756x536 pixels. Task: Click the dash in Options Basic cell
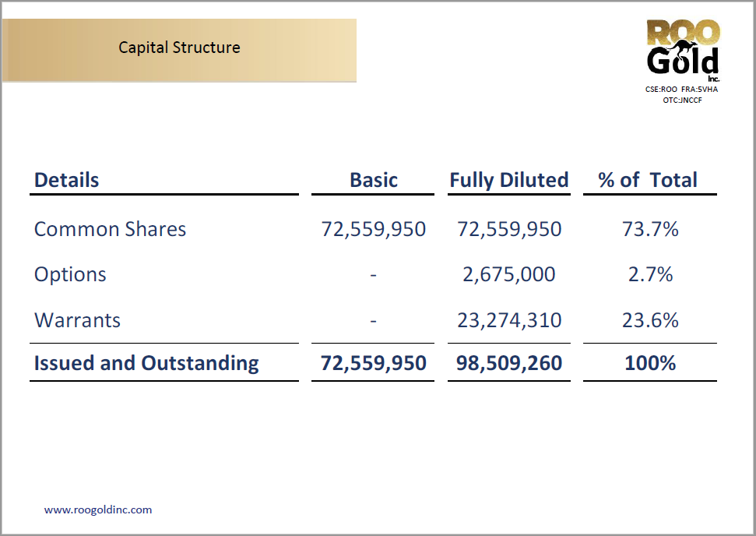[373, 275]
